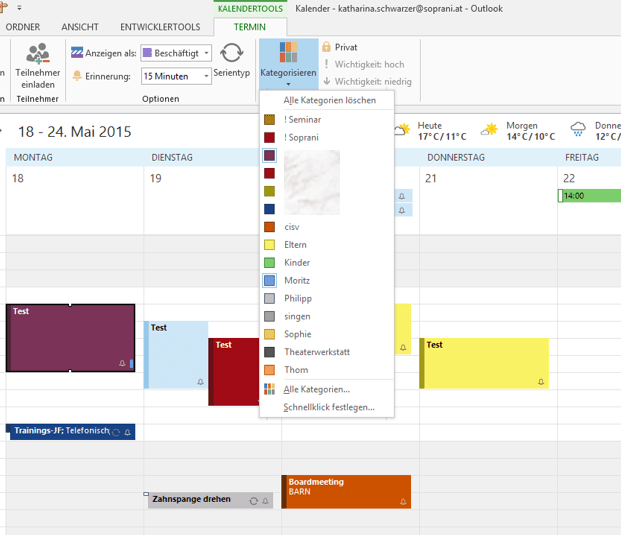The image size is (621, 535).
Task: Click the Anzeigen als striped icon
Action: click(77, 52)
